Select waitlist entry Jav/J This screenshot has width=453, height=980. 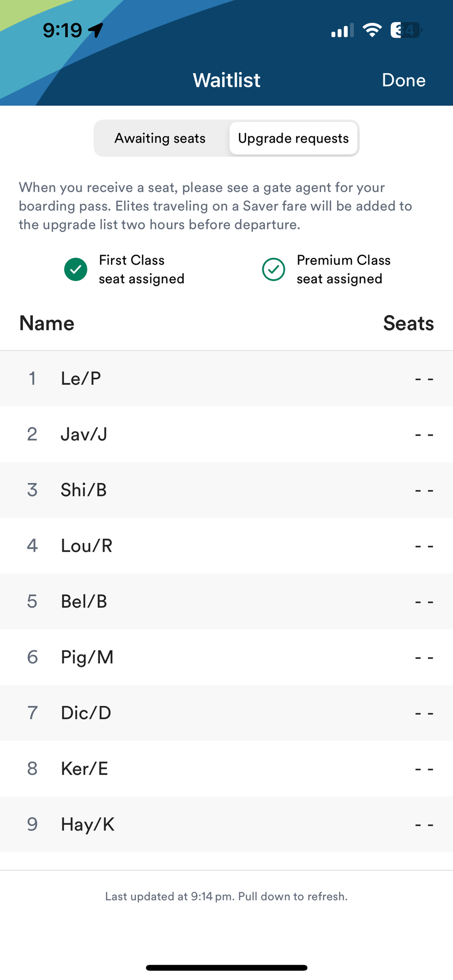(226, 434)
